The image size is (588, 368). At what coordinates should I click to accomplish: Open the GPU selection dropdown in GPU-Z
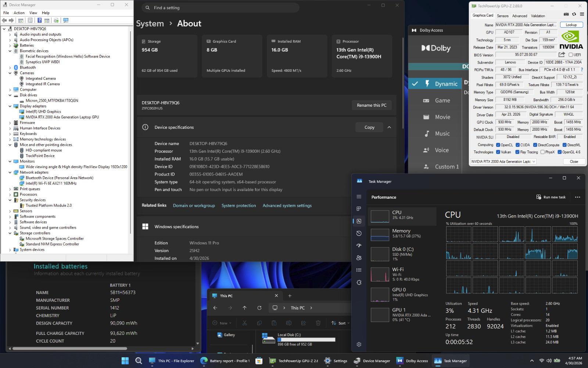tap(503, 162)
